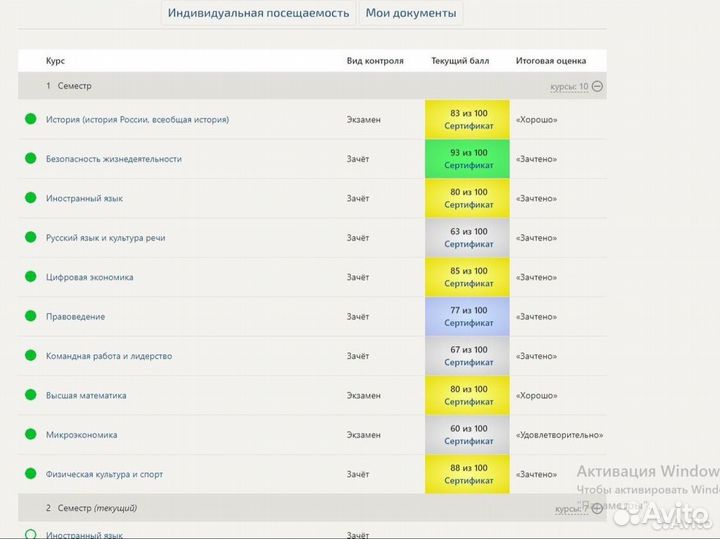Viewport: 720px width, 539px height.
Task: Click green status dot beside Физическая культура и спорт
Action: pyautogui.click(x=30, y=474)
